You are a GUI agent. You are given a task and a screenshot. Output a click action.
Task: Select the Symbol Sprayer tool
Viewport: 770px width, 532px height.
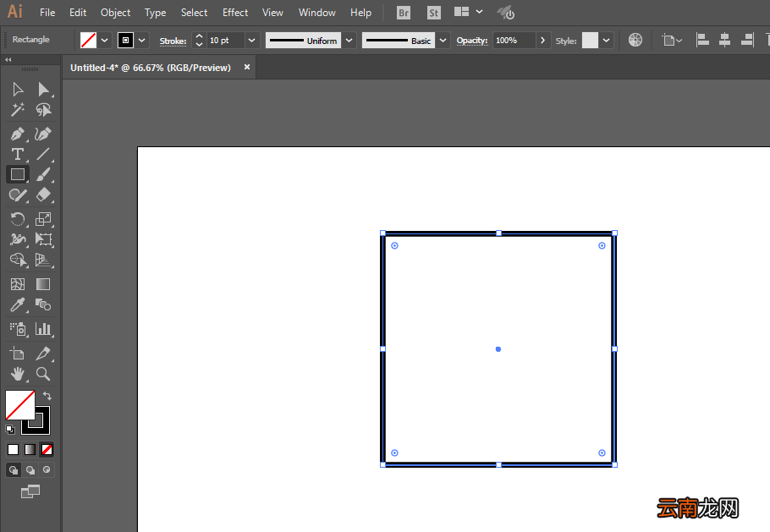point(18,329)
